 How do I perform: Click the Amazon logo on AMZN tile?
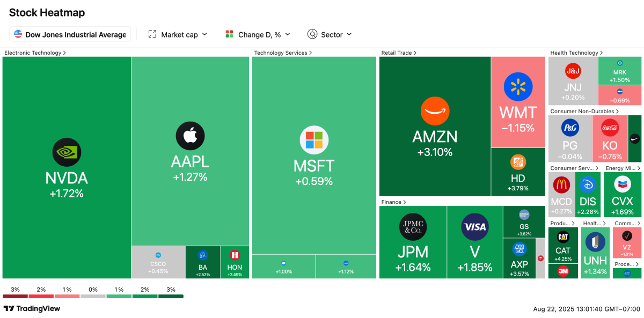pos(435,111)
